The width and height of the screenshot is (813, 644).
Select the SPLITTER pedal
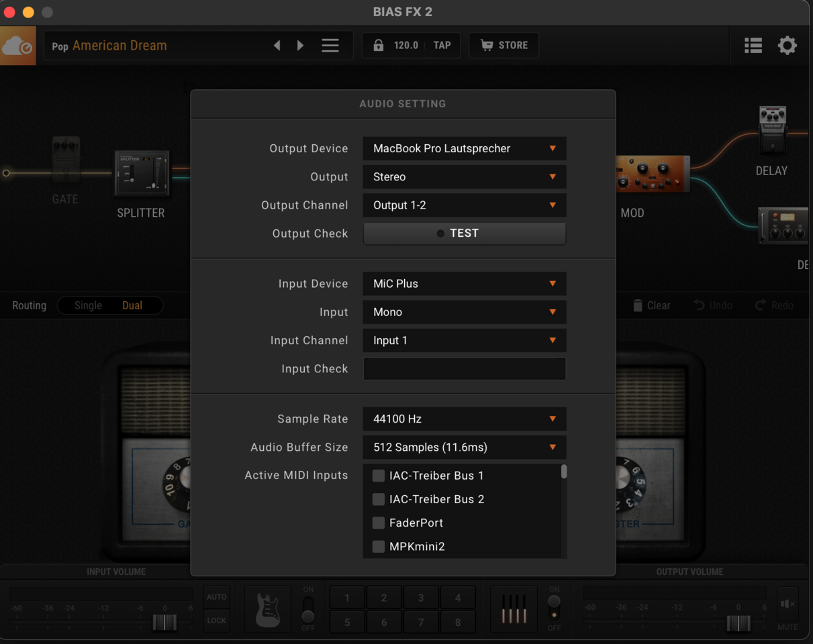pyautogui.click(x=142, y=174)
